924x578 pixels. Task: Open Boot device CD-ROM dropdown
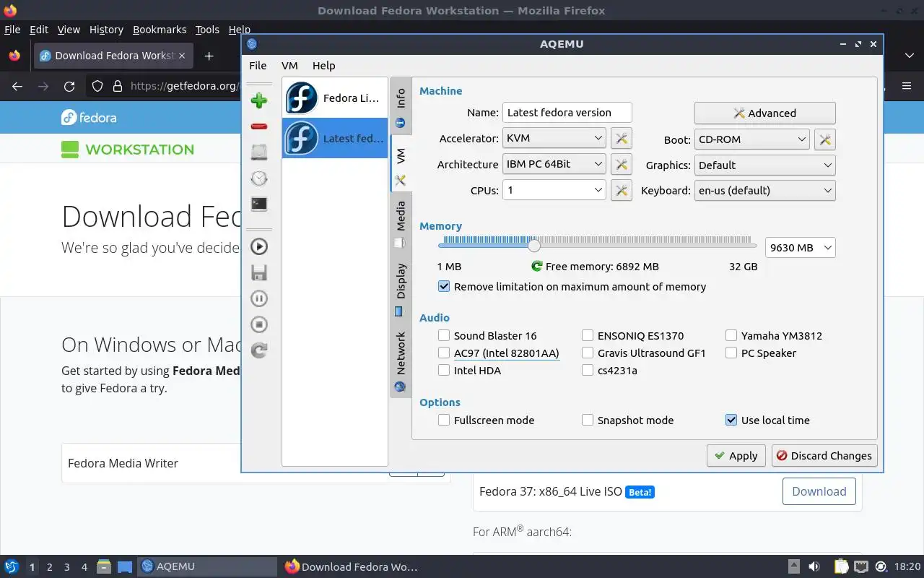[x=751, y=139]
